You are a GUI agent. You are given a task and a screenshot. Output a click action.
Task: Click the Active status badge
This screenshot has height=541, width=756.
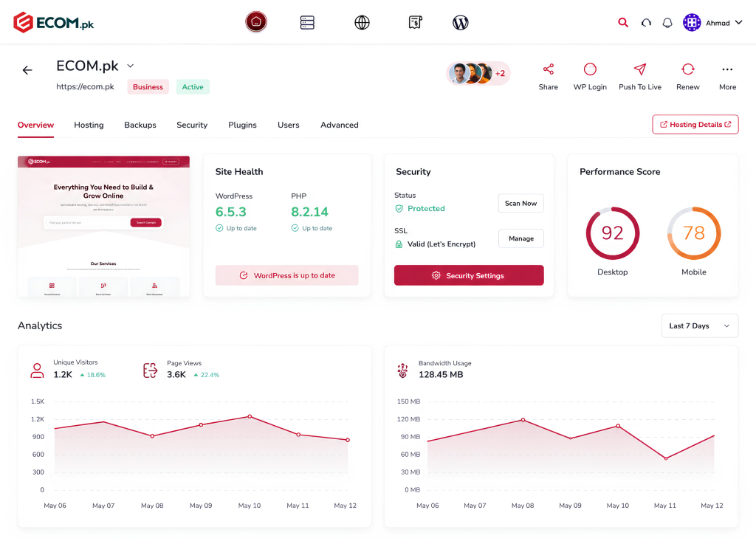[193, 87]
